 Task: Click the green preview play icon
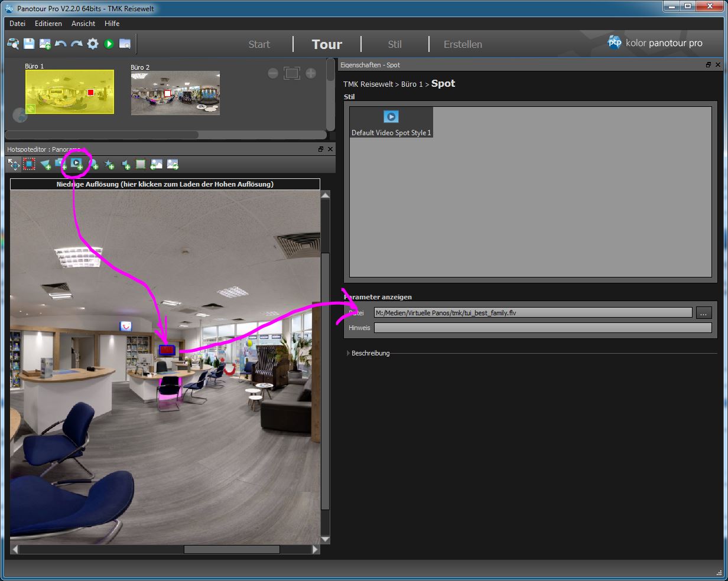click(x=109, y=44)
